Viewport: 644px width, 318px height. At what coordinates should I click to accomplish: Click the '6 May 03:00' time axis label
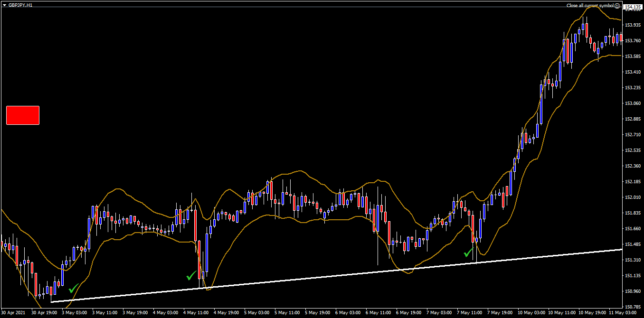pyautogui.click(x=348, y=313)
